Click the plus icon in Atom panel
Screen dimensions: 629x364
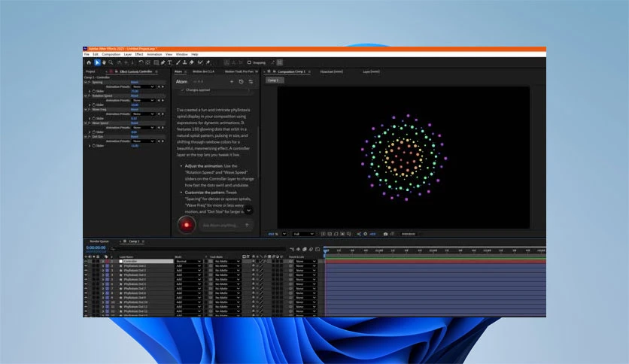click(232, 82)
